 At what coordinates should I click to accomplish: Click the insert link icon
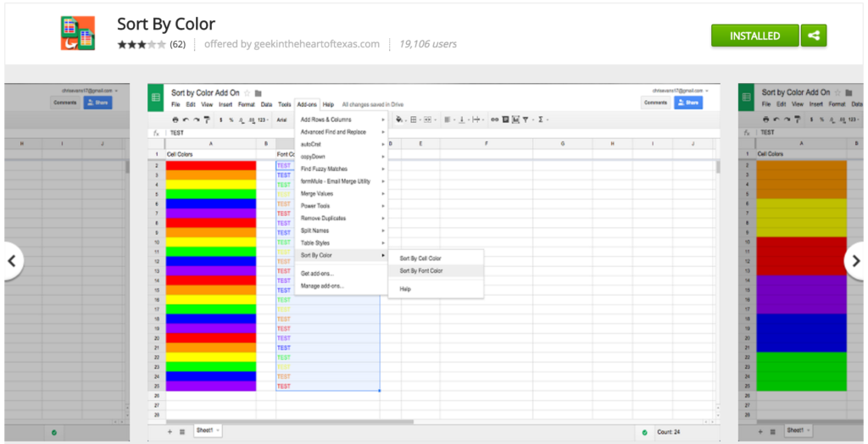[494, 119]
